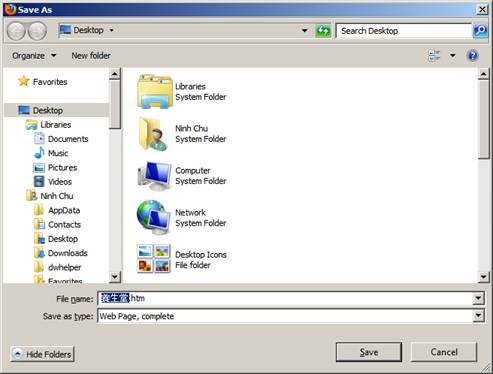Click into the Search Desktop field

point(404,31)
